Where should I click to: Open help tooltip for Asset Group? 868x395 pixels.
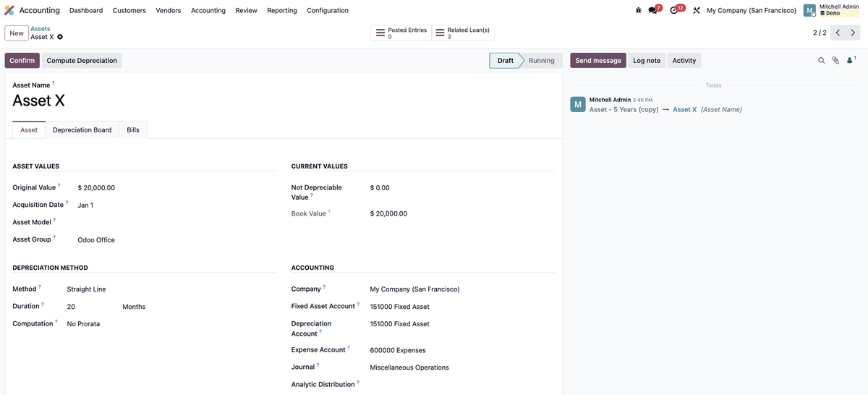click(54, 238)
